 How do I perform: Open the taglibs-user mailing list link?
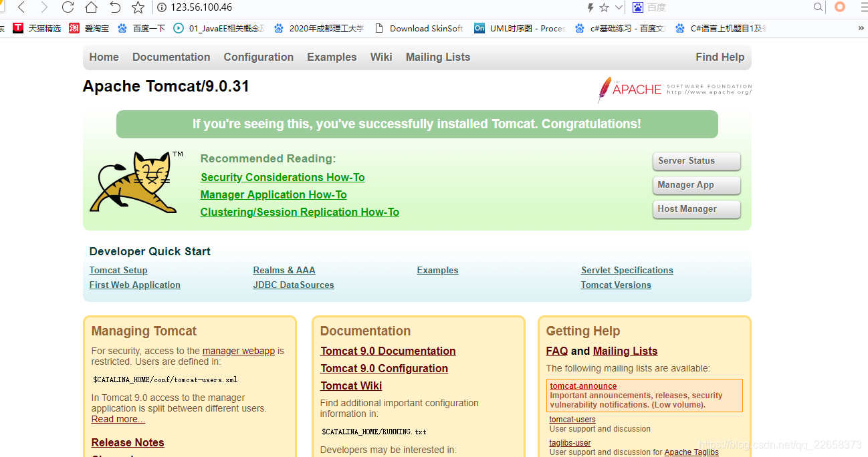click(570, 443)
